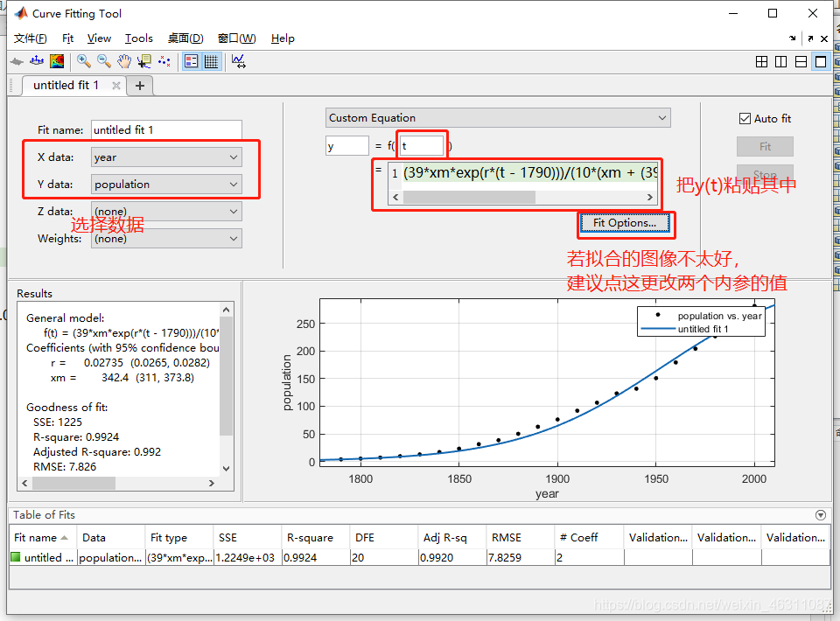Select cell 1.2249e+03 in Table of Fits
Image resolution: width=840 pixels, height=621 pixels.
(x=248, y=558)
